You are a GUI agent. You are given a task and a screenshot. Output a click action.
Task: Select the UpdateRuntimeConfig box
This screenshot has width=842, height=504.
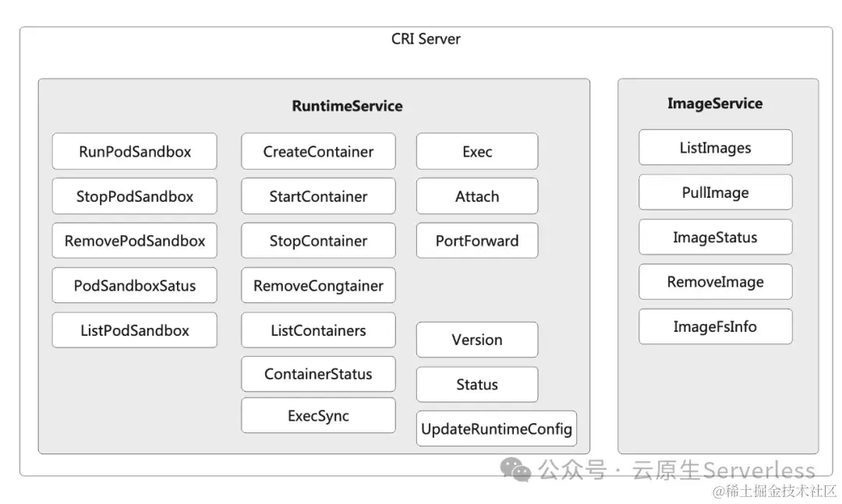(x=497, y=429)
